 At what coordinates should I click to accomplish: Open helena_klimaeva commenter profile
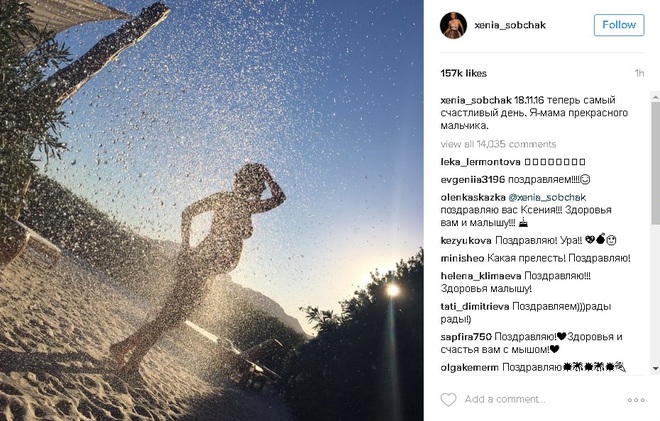481,276
